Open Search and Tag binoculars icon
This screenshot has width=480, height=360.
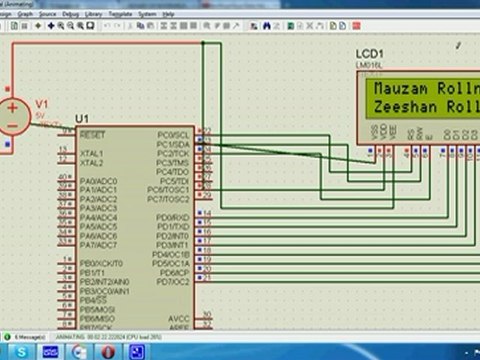(x=266, y=26)
